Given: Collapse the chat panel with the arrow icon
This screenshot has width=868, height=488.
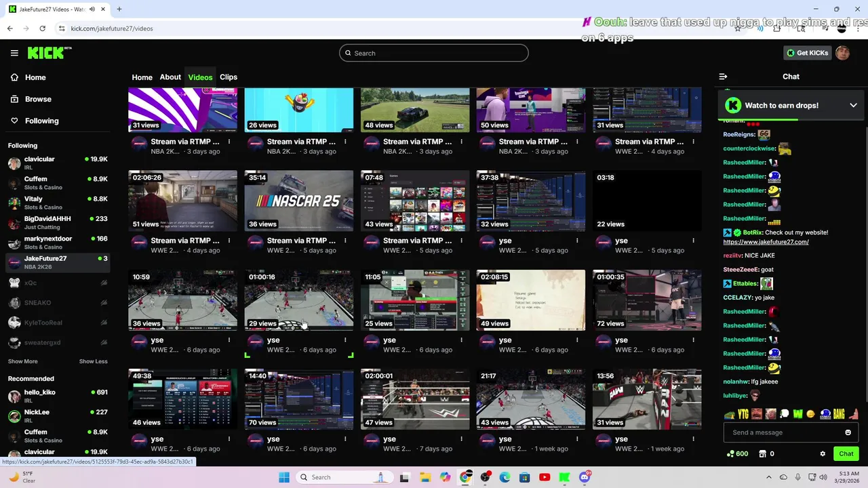Looking at the screenshot, I should click(x=723, y=77).
